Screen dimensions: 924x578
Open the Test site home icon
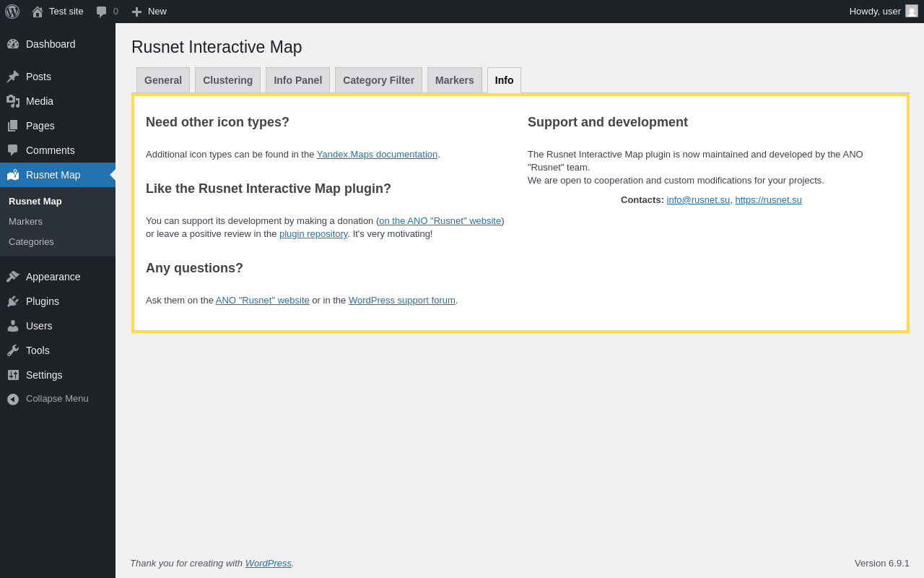(38, 12)
